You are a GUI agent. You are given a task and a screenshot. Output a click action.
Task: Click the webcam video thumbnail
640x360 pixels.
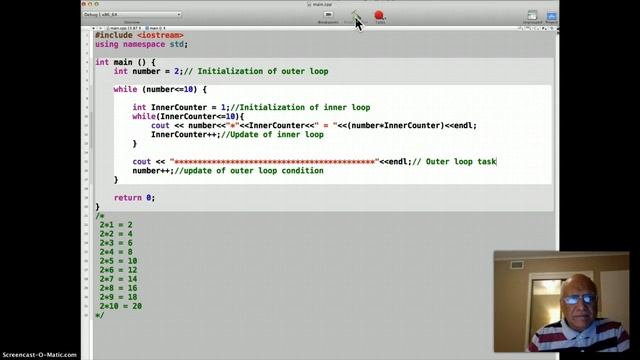coord(561,302)
